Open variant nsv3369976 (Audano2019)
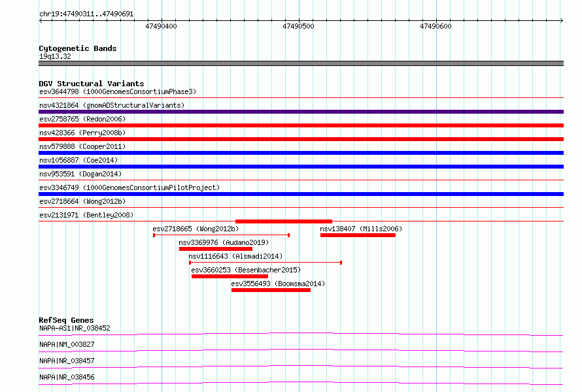The image size is (582, 392). 224,242
